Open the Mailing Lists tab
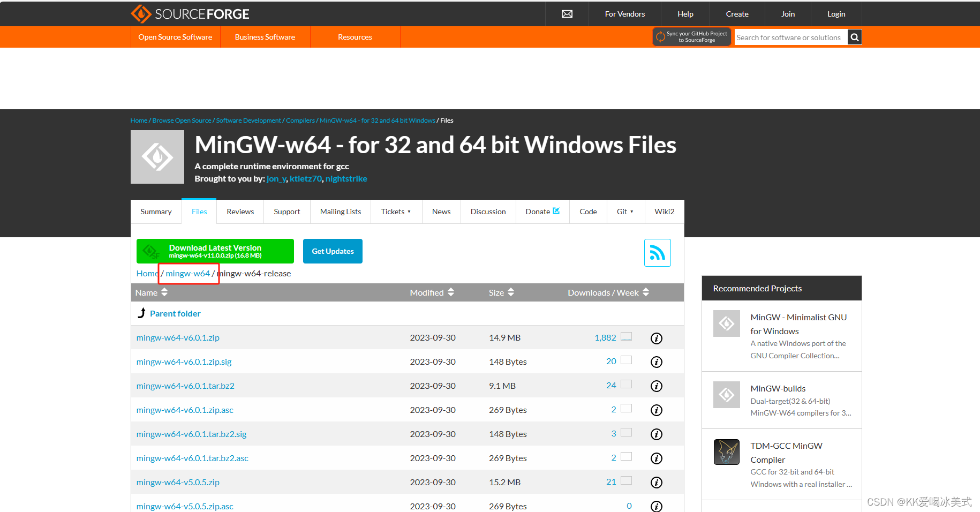Viewport: 980px width, 512px height. pyautogui.click(x=341, y=212)
